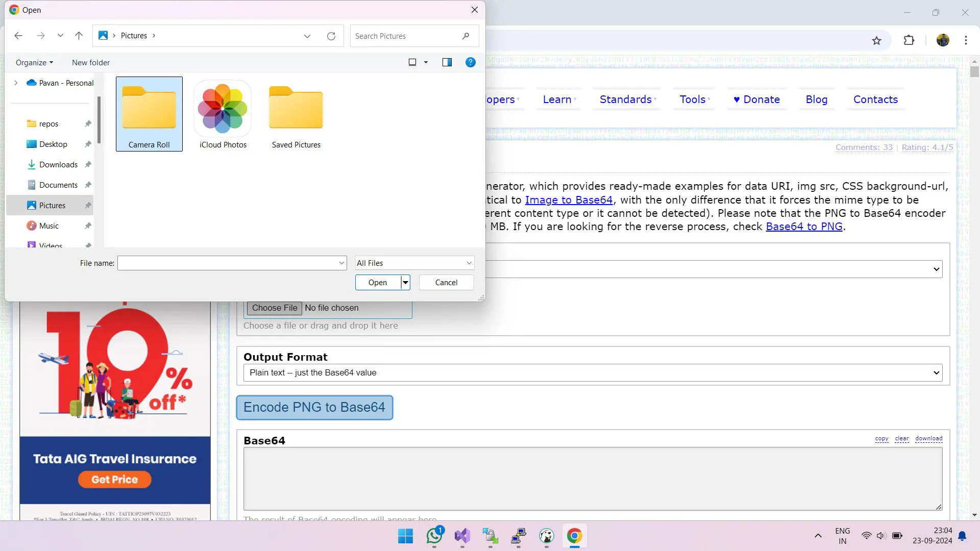The image size is (980, 551).
Task: Open the Contacts page
Action: coord(875,99)
